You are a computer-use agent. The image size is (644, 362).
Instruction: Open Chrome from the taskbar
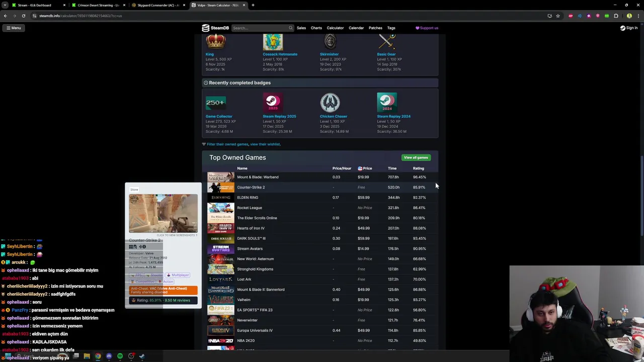(x=98, y=356)
